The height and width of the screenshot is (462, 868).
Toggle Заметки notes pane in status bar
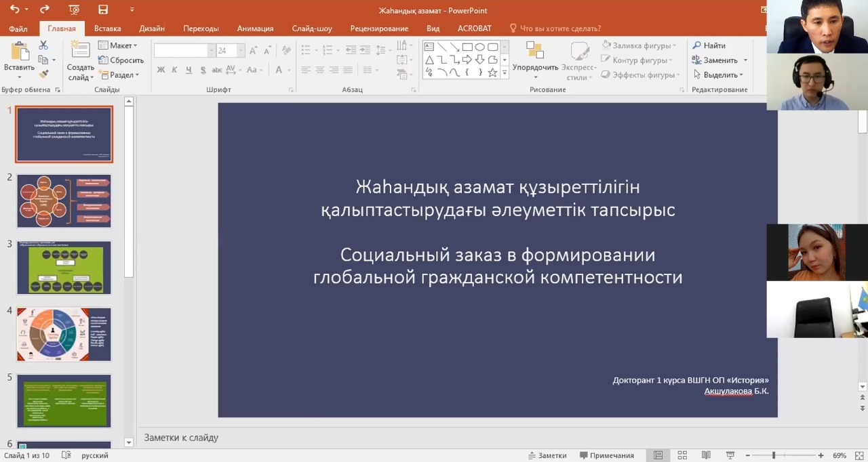tap(547, 455)
